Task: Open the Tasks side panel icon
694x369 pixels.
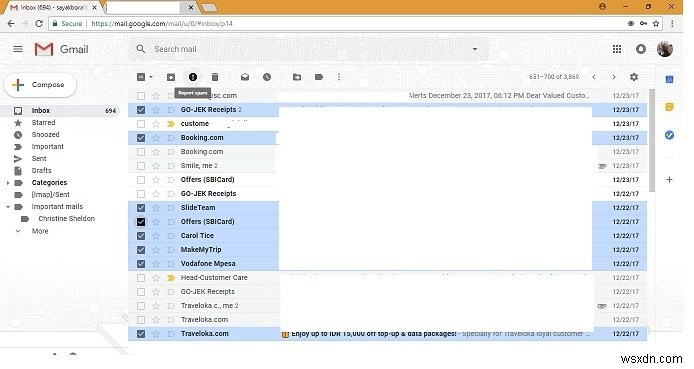Action: point(670,135)
